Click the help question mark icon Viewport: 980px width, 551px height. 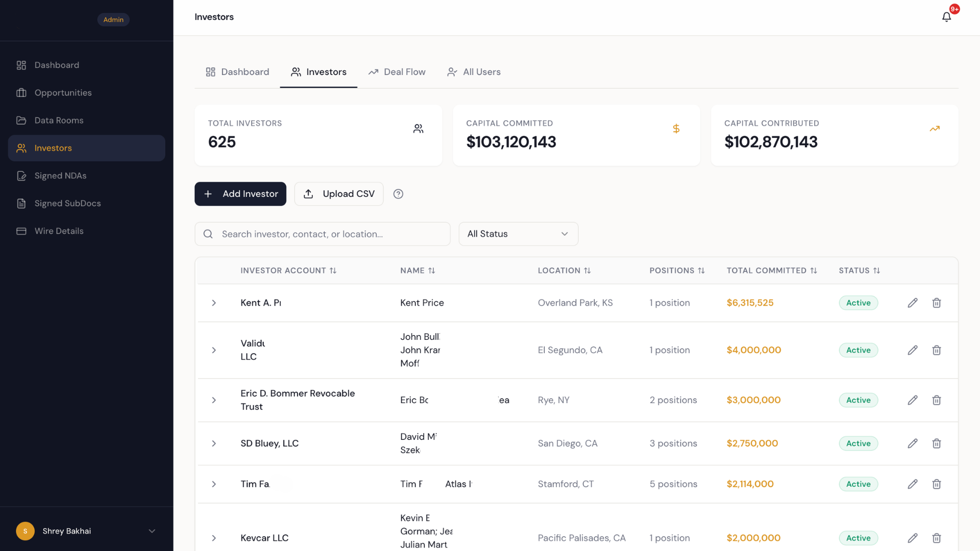tap(398, 194)
